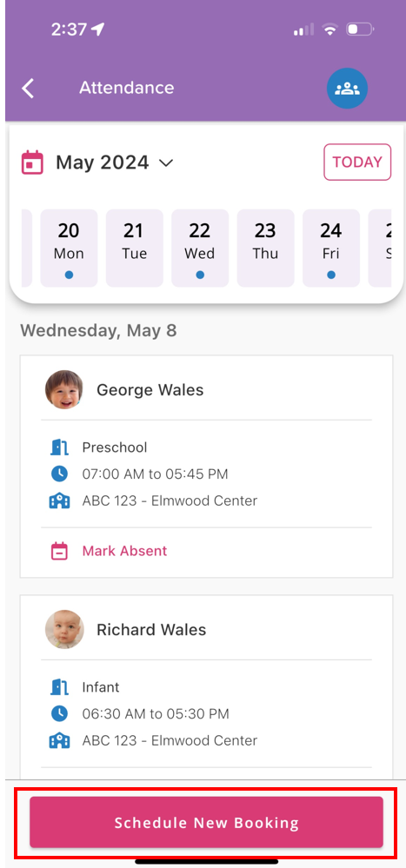Screen dimensions: 406x868
Task: Expand the May 2024 month dropdown chevron
Action: tap(166, 162)
